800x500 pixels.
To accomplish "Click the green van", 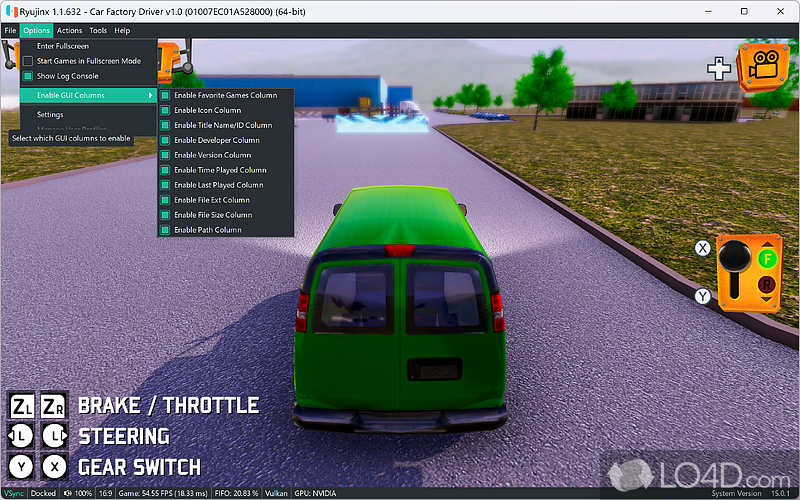I will pos(399,310).
